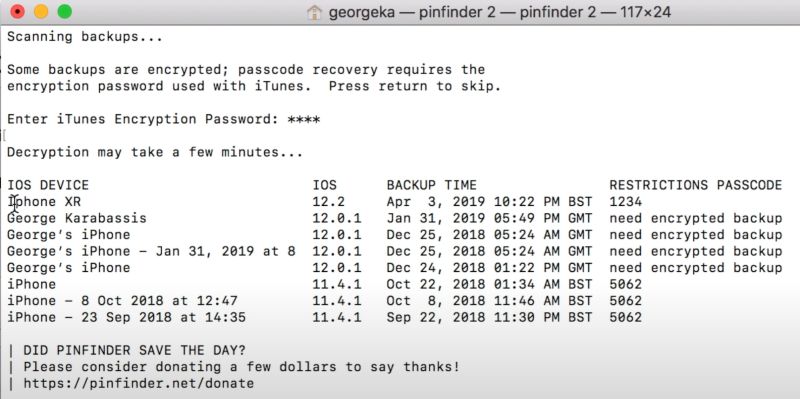Click the 'RESTRICTIONS PASSCODE' column header
The width and height of the screenshot is (800, 399).
pos(695,185)
